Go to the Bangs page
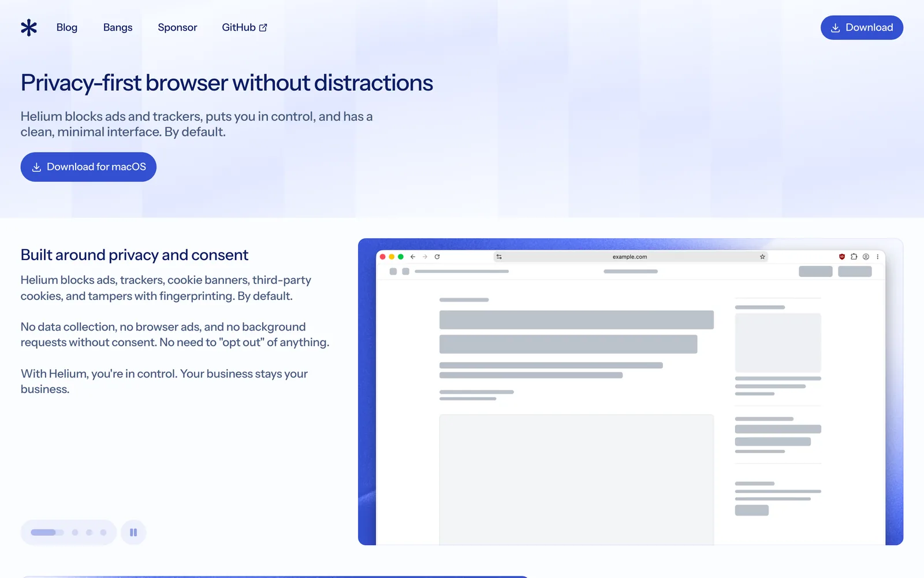Screen dimensions: 924x578 point(118,28)
